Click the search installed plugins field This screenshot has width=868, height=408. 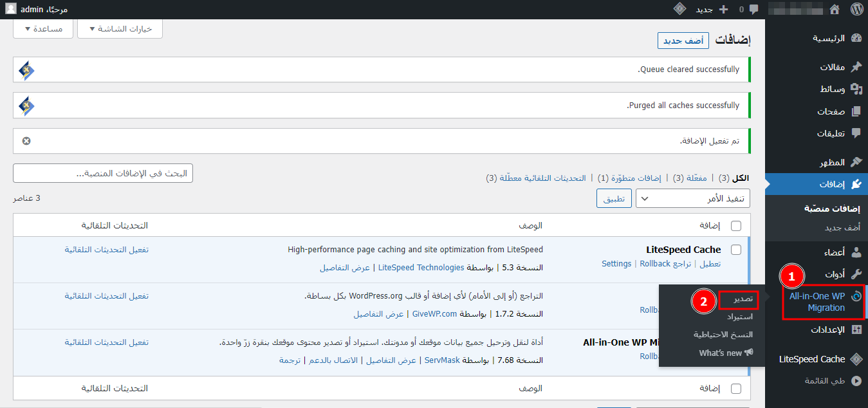point(103,173)
